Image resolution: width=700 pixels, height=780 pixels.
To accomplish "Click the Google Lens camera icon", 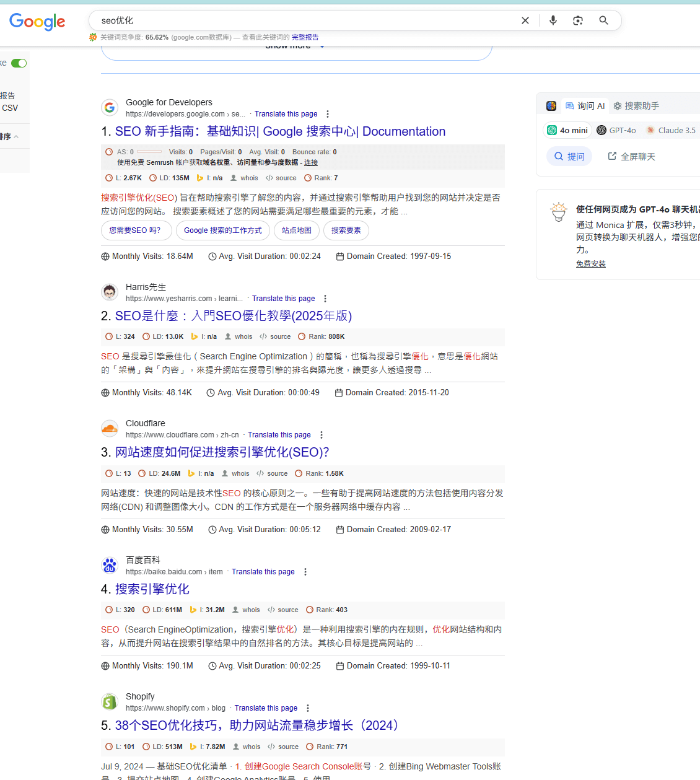I will point(578,20).
